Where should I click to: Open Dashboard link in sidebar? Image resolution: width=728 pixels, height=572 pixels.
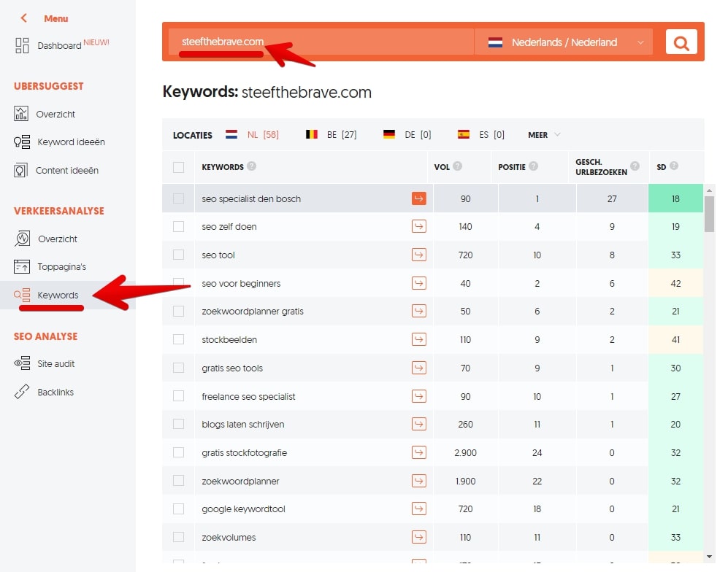pos(59,45)
